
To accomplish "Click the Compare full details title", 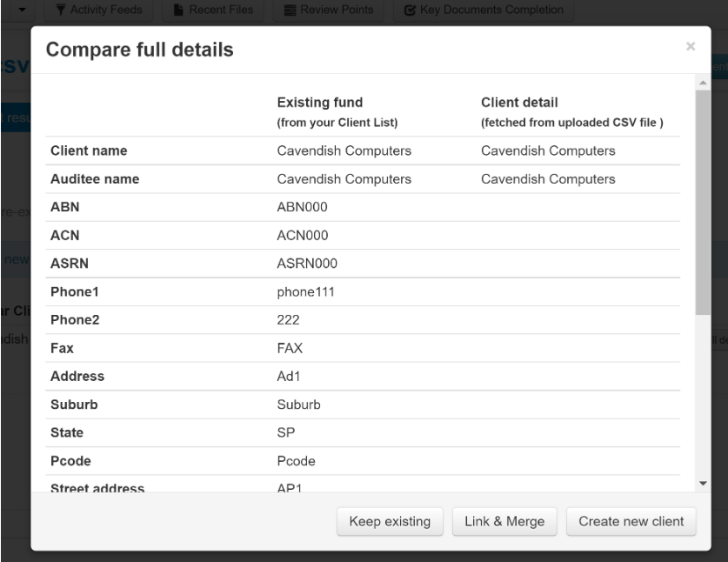I will (139, 50).
